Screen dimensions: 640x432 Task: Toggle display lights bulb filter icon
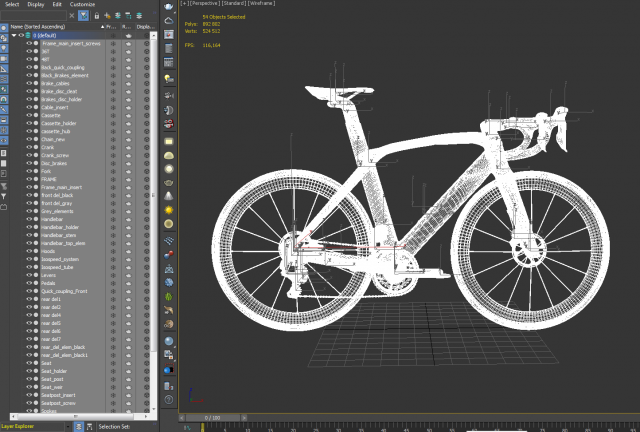click(x=4, y=49)
